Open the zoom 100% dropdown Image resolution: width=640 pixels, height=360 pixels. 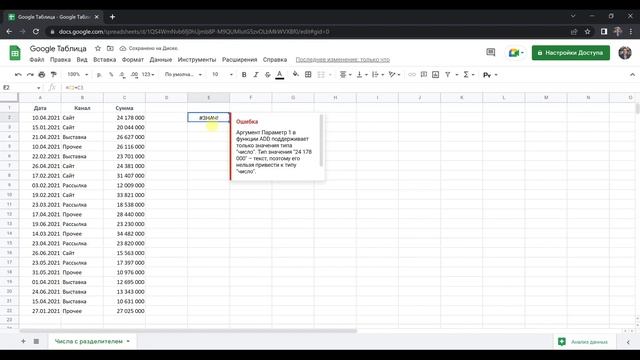click(x=78, y=75)
